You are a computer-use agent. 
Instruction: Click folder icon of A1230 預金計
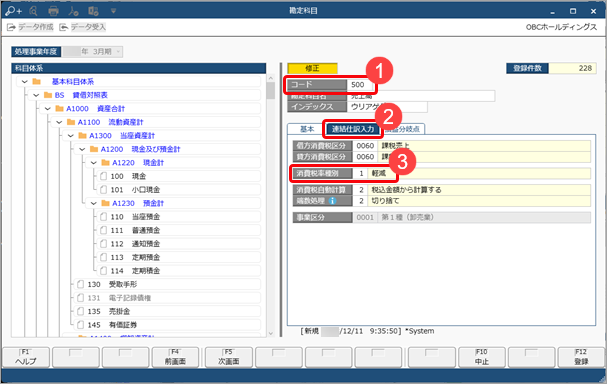[106, 203]
